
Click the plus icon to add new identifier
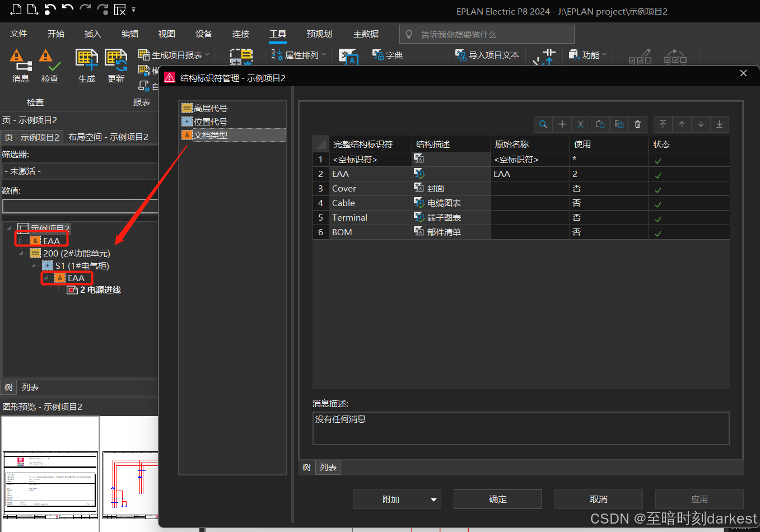coord(562,124)
